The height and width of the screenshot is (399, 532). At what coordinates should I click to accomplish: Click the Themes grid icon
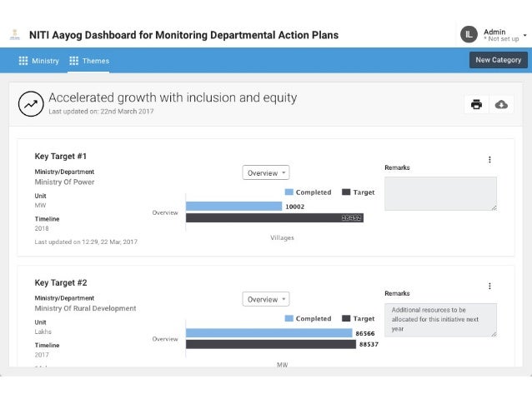tap(73, 61)
